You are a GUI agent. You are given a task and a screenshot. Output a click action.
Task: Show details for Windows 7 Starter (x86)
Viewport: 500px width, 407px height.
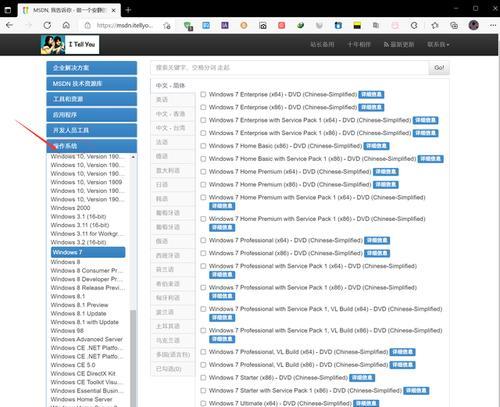(362, 378)
